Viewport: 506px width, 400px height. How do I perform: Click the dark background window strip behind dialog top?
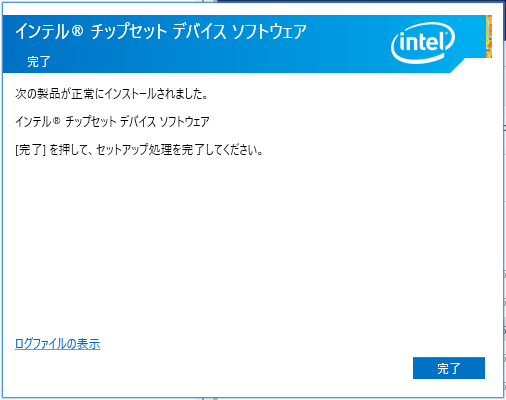pyautogui.click(x=360, y=2)
